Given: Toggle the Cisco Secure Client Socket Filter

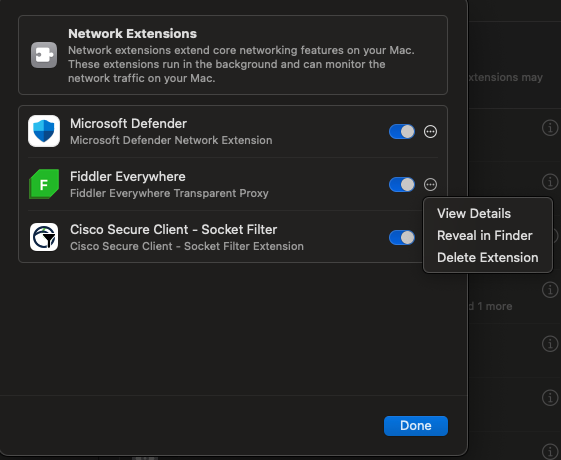Looking at the screenshot, I should [x=402, y=238].
